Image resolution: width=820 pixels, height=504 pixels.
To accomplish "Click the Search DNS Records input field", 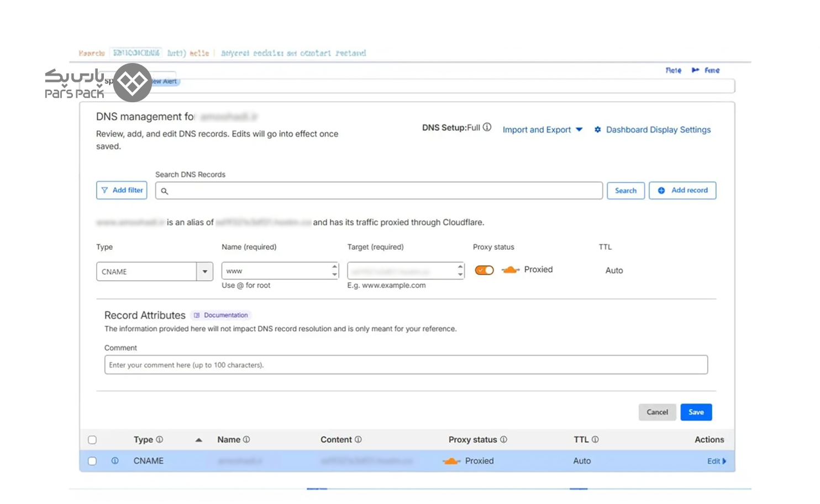I will (379, 191).
